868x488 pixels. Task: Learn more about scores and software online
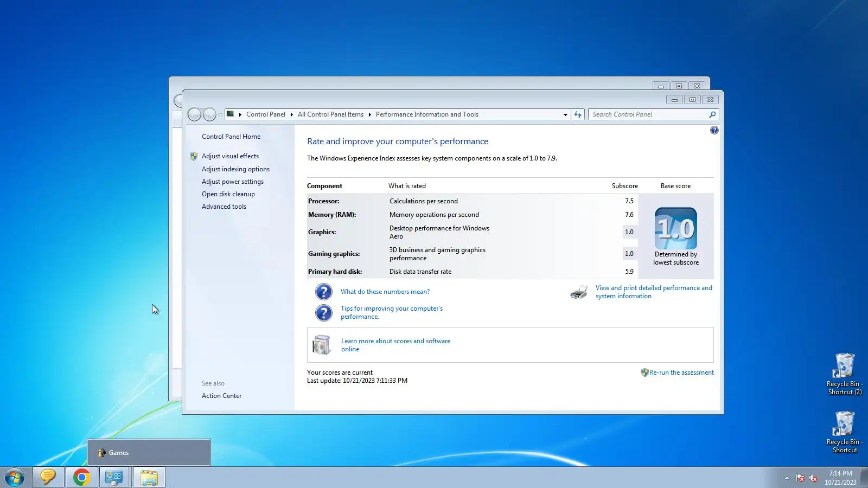[395, 345]
